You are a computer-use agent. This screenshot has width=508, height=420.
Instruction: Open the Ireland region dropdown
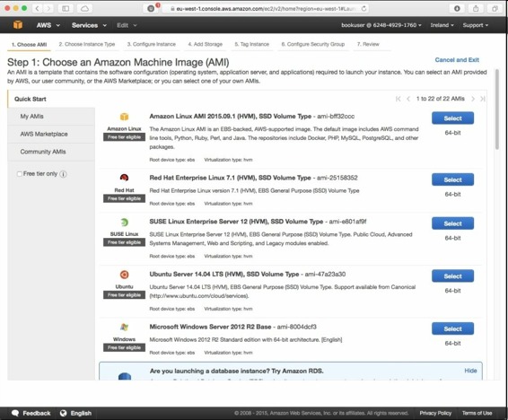click(x=442, y=25)
